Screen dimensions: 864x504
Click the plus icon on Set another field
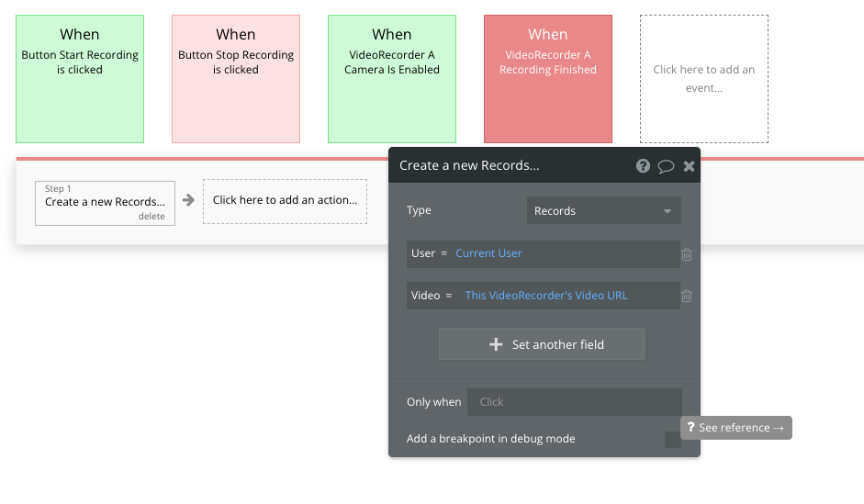click(x=496, y=344)
